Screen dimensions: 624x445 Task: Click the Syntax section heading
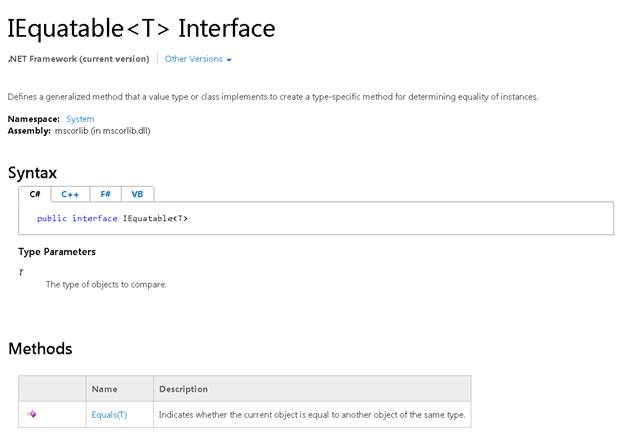point(32,172)
